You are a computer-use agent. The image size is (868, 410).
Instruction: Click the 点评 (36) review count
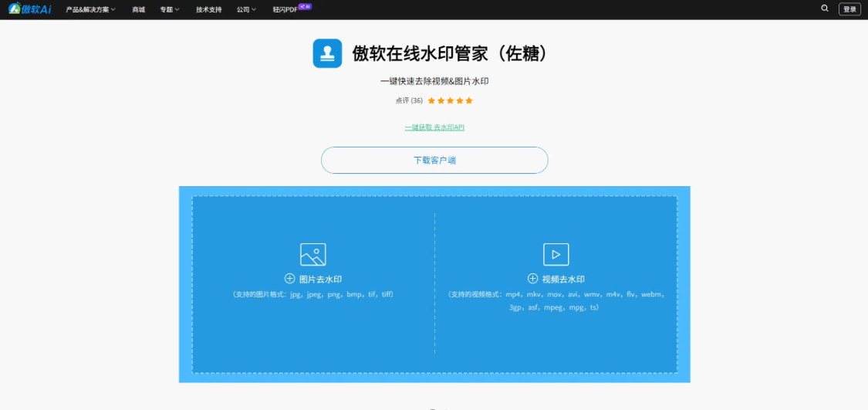(409, 100)
